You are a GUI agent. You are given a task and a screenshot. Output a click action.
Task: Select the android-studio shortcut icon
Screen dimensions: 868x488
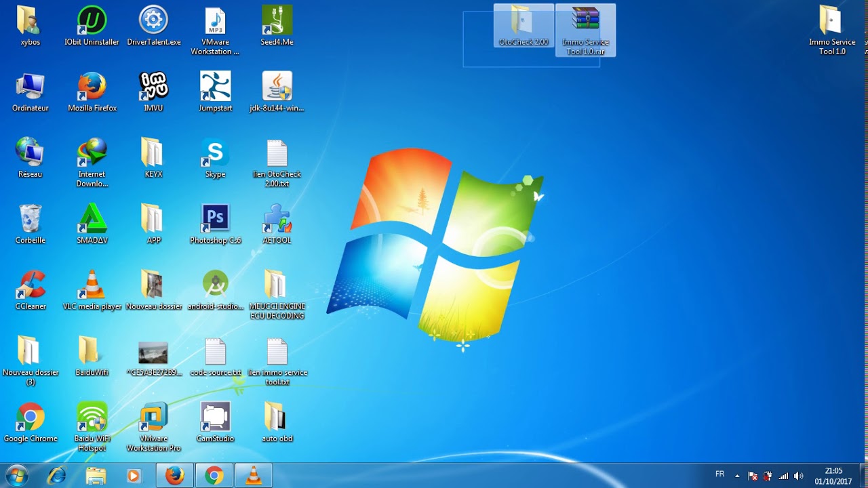tap(215, 284)
